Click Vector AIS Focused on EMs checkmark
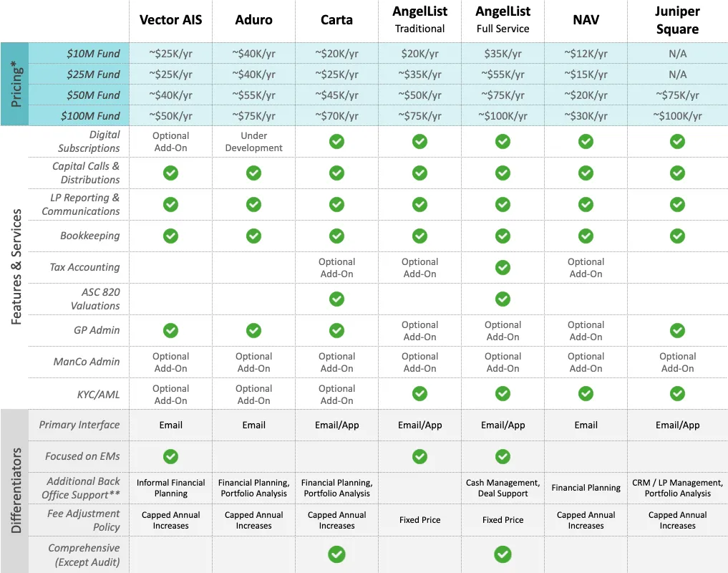Viewport: 728px width, 573px height. (170, 456)
